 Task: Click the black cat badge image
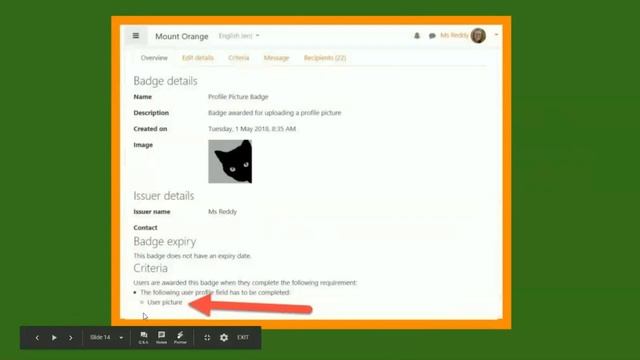[x=230, y=162]
